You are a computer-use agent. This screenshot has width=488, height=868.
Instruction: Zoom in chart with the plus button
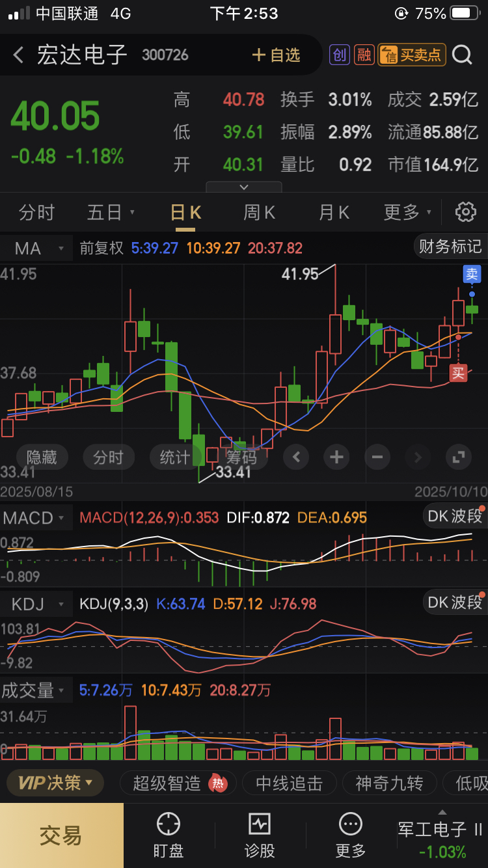pos(336,457)
